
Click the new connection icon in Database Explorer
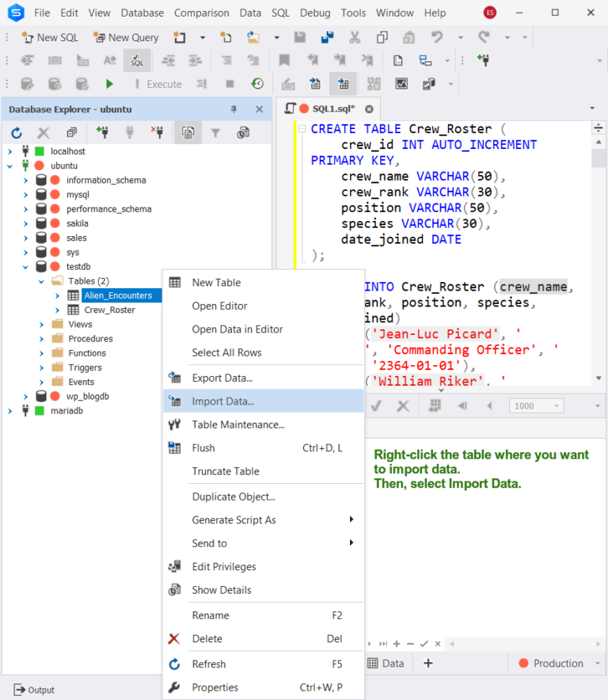(102, 132)
